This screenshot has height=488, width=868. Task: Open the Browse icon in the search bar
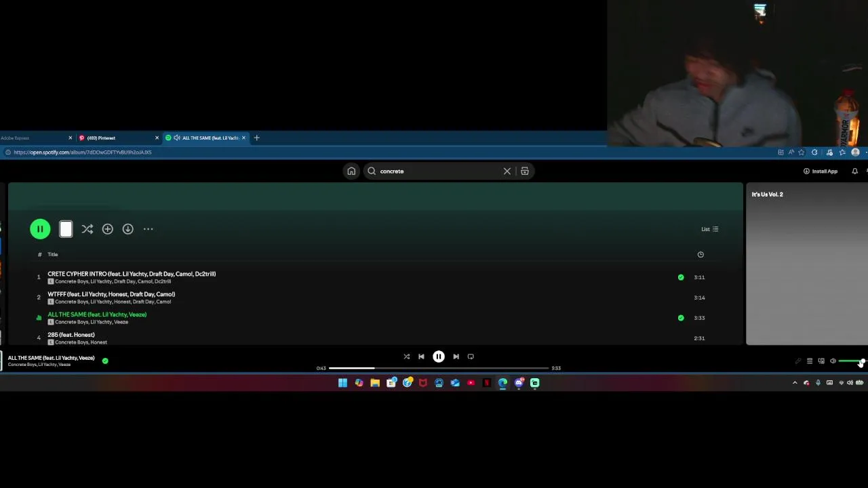click(525, 171)
